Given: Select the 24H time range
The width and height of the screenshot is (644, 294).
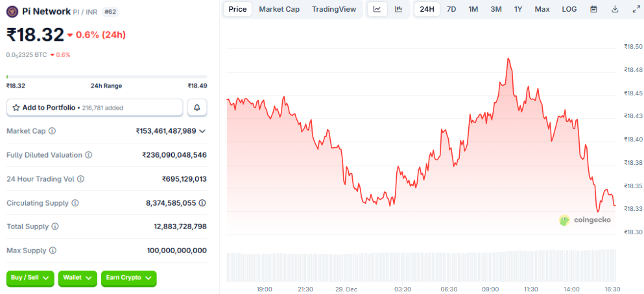Looking at the screenshot, I should pyautogui.click(x=427, y=9).
